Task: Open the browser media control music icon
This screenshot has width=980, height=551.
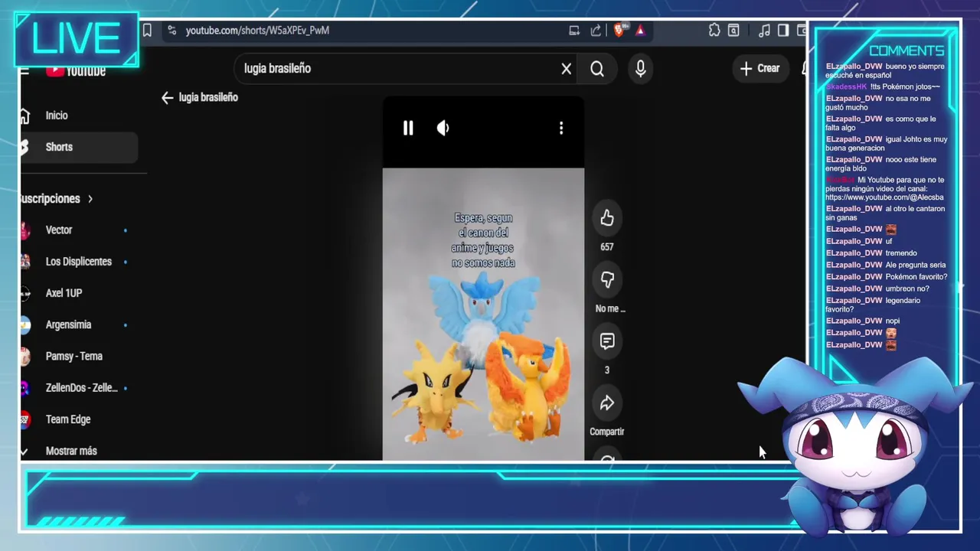Action: click(764, 31)
